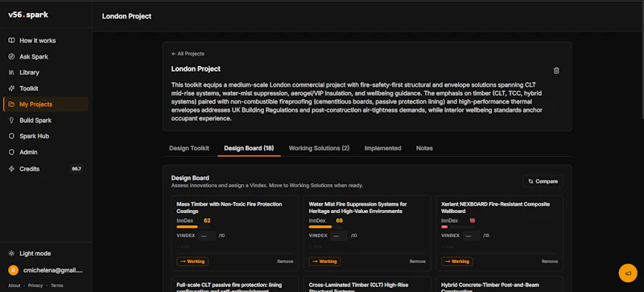Open Mass Timber with Non-Toxic Fire Protection title
The image size is (644, 292).
(229, 208)
